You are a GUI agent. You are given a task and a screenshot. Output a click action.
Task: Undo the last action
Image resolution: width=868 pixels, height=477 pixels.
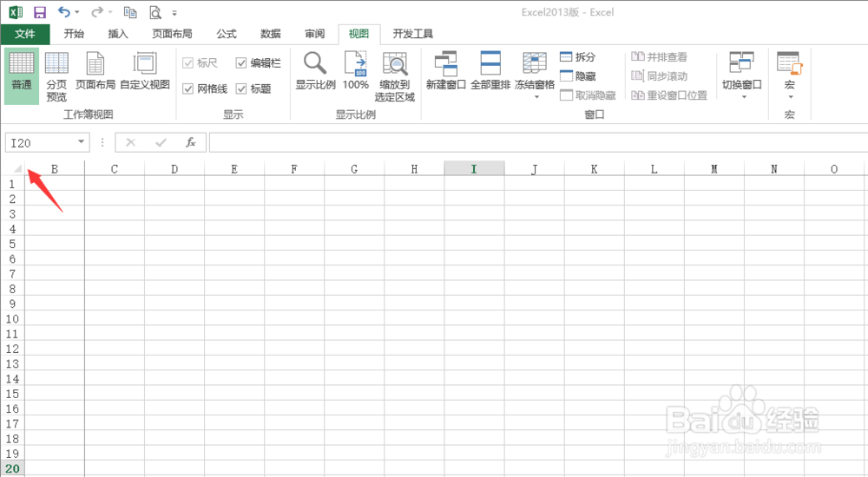[x=63, y=11]
